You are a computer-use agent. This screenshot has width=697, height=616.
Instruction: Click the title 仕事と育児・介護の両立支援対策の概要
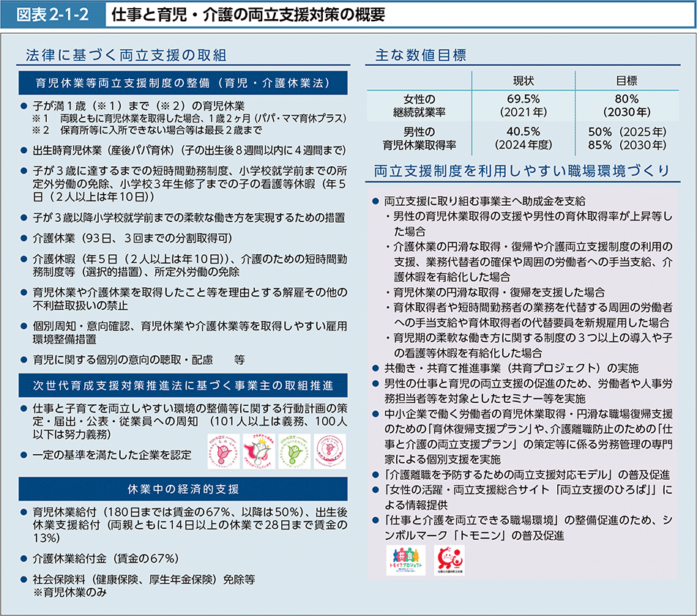(x=248, y=15)
